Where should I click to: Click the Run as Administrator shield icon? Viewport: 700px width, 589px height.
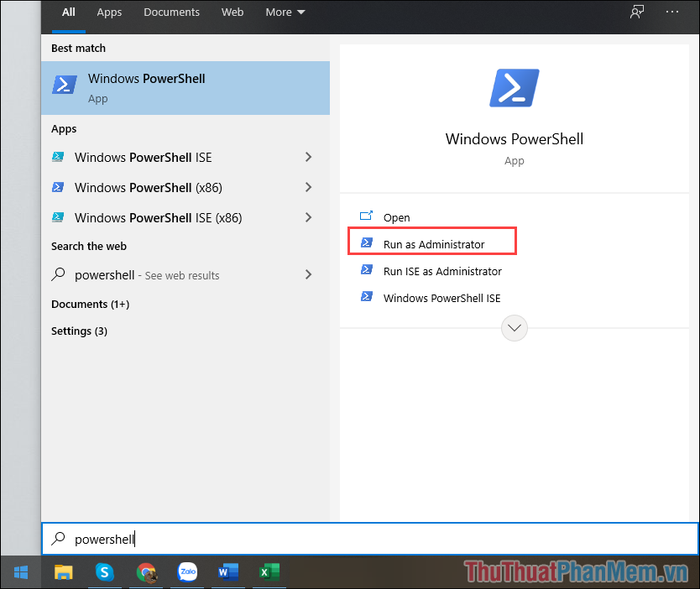367,242
